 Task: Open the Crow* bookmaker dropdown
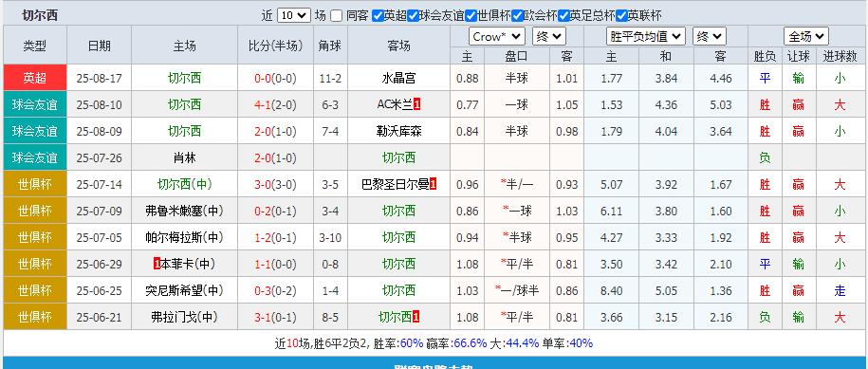(497, 36)
